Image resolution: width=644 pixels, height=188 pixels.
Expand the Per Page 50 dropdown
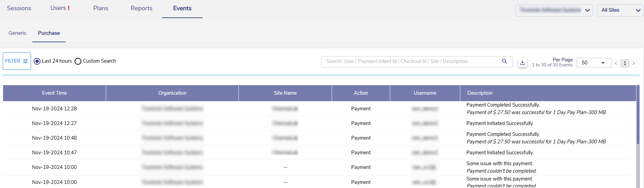(593, 63)
